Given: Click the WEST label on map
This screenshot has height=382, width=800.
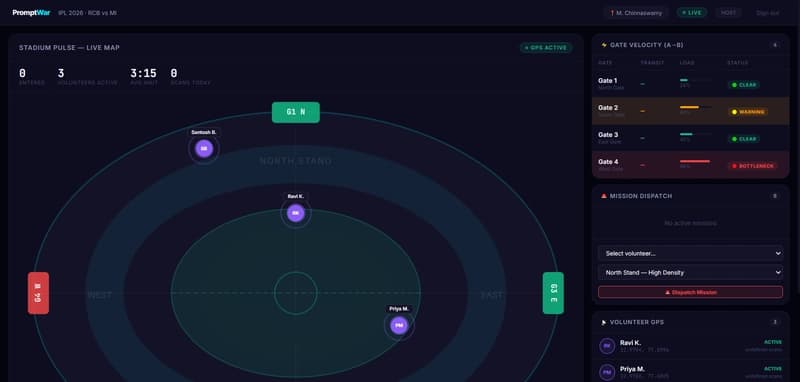Looking at the screenshot, I should 99,295.
